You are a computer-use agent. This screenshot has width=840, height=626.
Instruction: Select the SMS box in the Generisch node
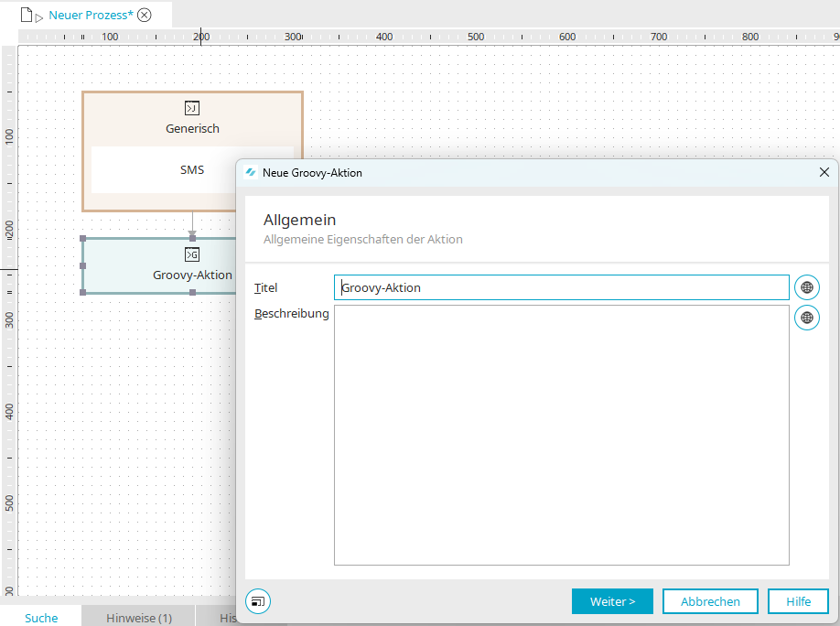click(192, 169)
